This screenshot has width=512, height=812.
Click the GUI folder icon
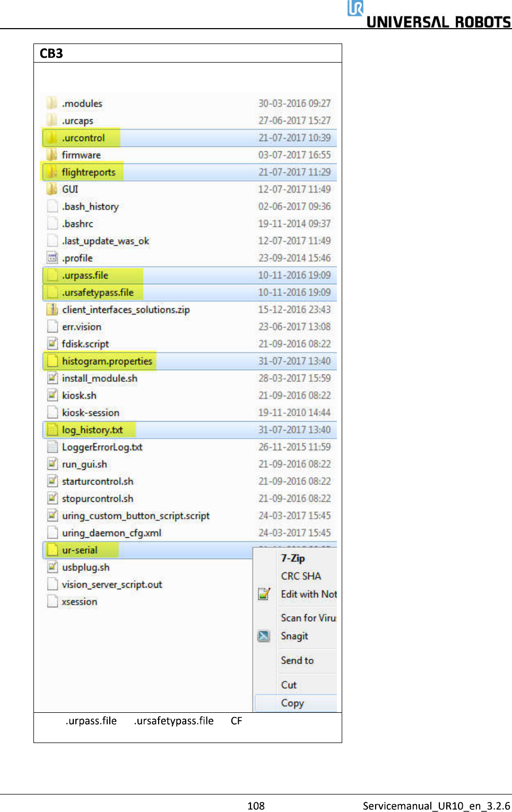(x=52, y=189)
